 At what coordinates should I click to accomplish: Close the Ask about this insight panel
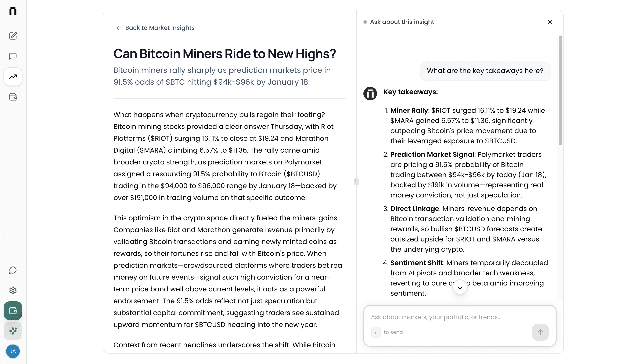(550, 22)
